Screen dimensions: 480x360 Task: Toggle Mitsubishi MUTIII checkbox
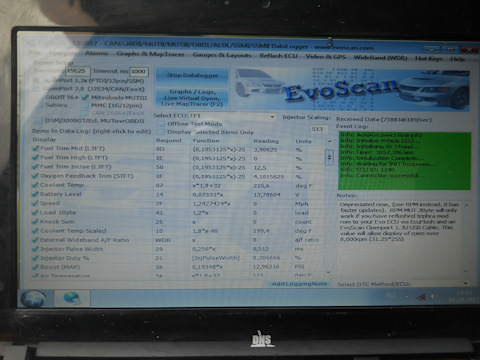(x=85, y=97)
